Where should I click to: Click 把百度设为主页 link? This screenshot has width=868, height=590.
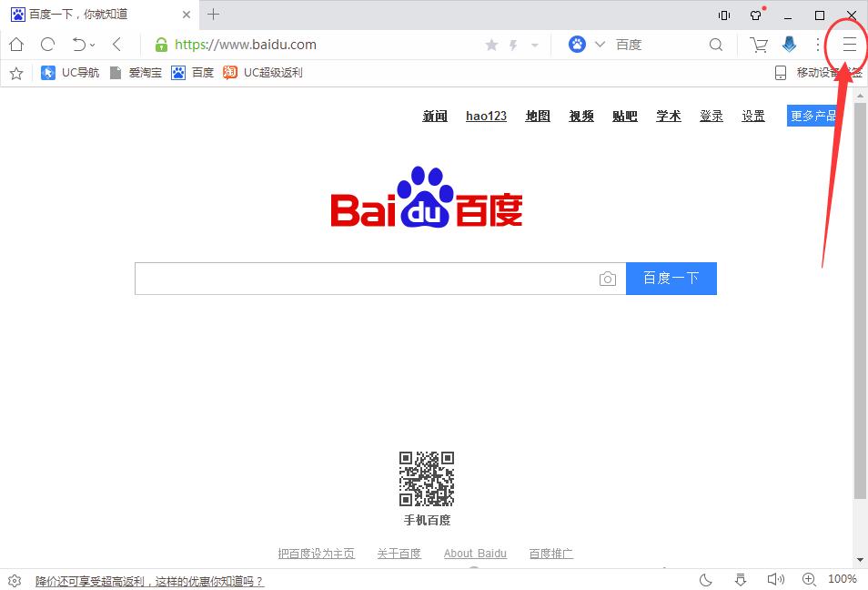316,554
